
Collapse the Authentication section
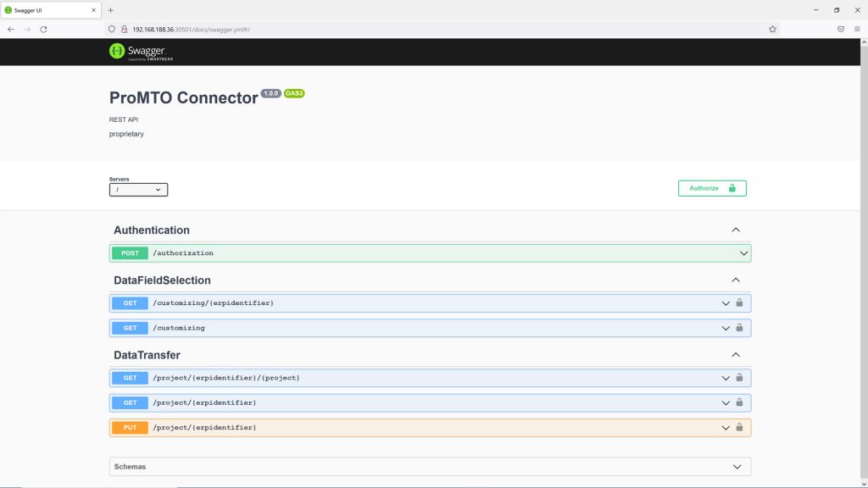735,230
